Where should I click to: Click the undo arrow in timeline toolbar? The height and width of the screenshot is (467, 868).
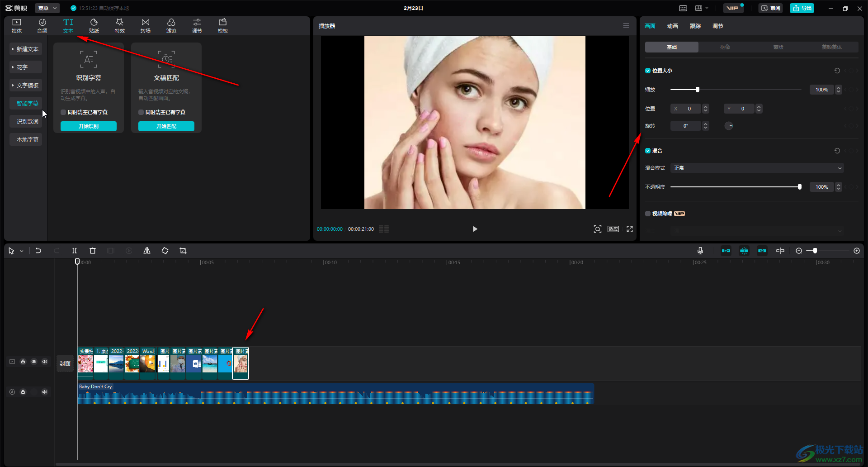(38, 251)
